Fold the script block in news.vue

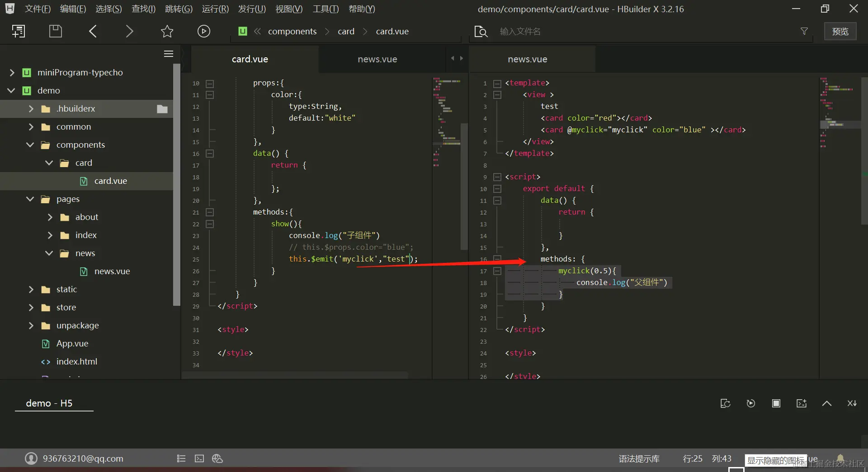click(x=497, y=177)
